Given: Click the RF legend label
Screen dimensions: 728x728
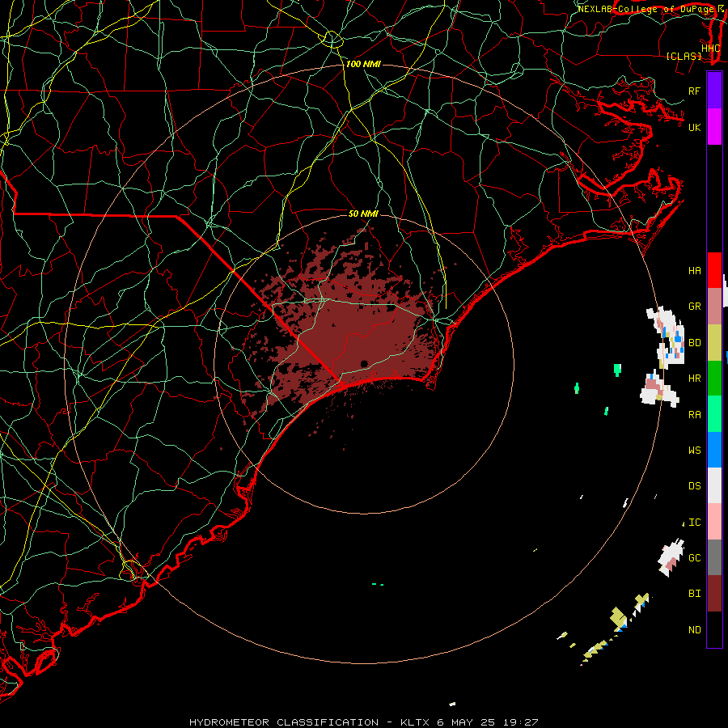Looking at the screenshot, I should tap(694, 91).
